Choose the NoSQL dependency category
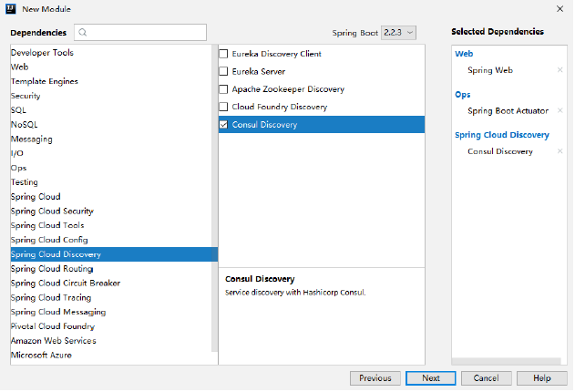Screen dimensions: 575x392 [25, 125]
